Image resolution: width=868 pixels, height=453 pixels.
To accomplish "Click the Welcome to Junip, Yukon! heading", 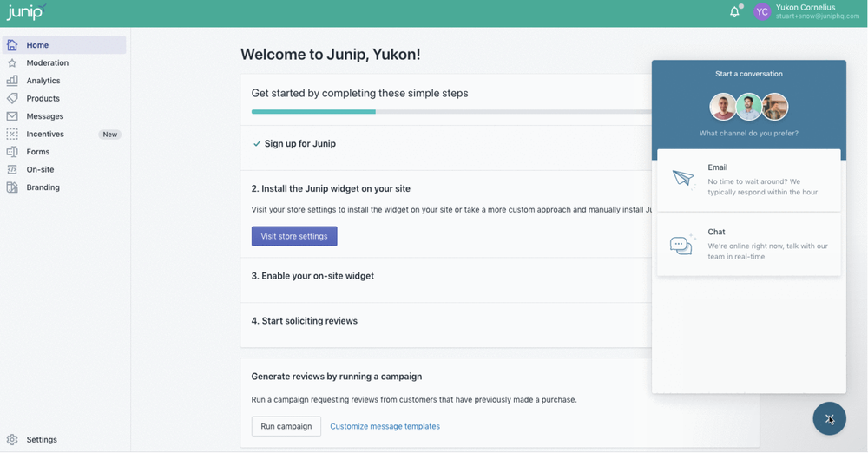I will pos(330,55).
